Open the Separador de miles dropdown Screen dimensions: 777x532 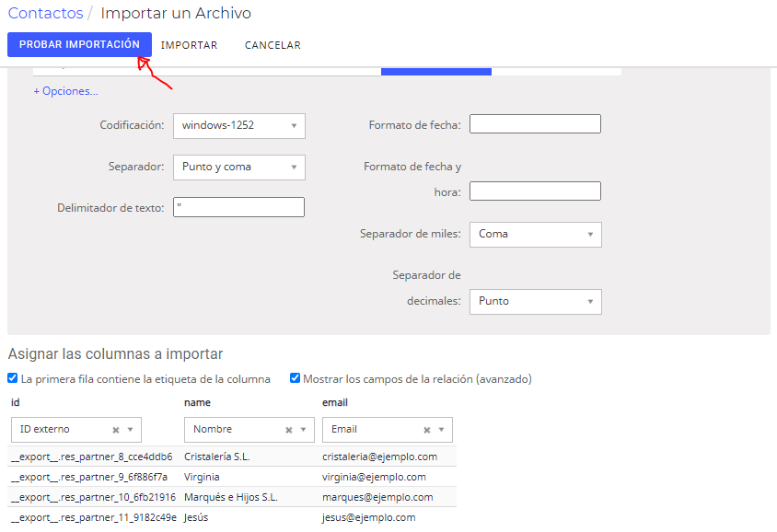click(x=536, y=235)
